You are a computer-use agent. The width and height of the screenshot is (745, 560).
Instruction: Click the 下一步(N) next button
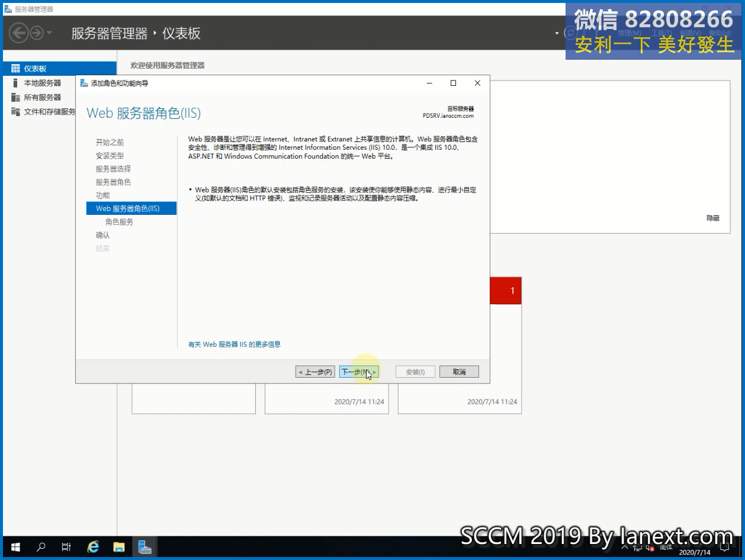[x=359, y=372]
